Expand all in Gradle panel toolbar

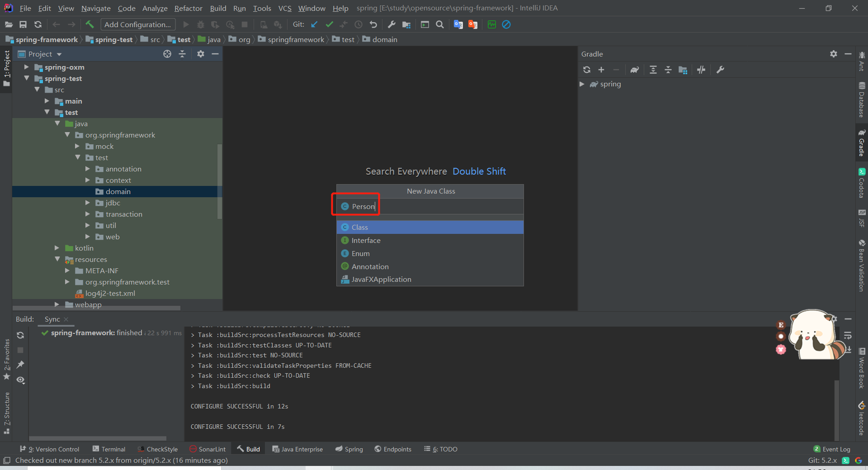click(x=653, y=70)
